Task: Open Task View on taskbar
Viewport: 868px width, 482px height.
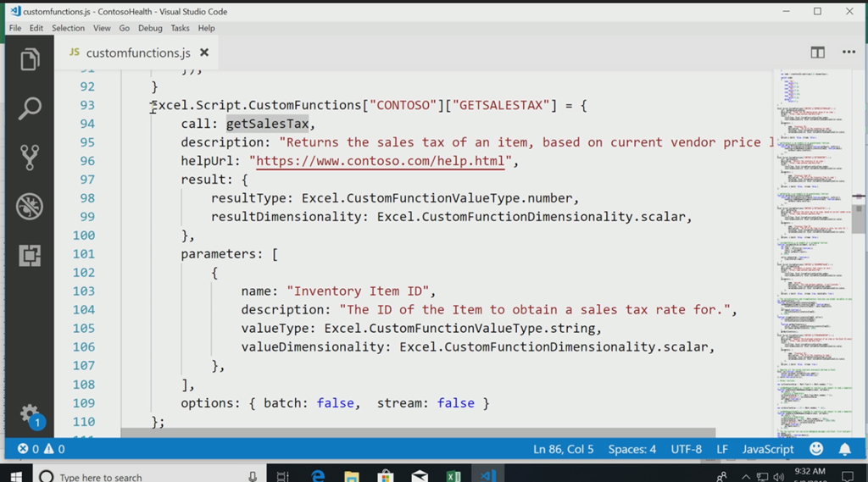Action: 282,476
